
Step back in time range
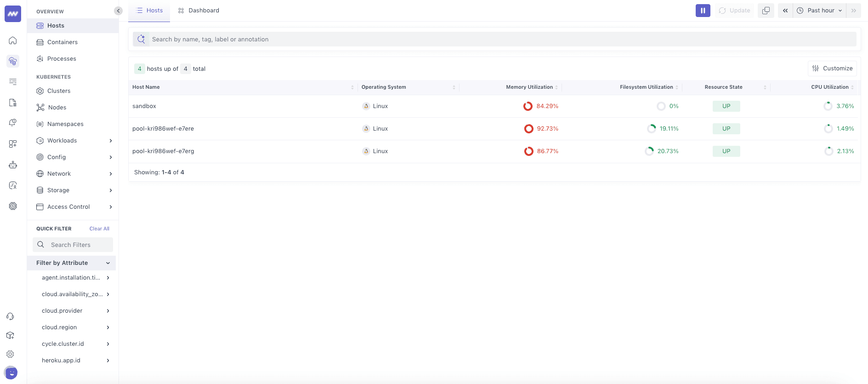pos(785,11)
